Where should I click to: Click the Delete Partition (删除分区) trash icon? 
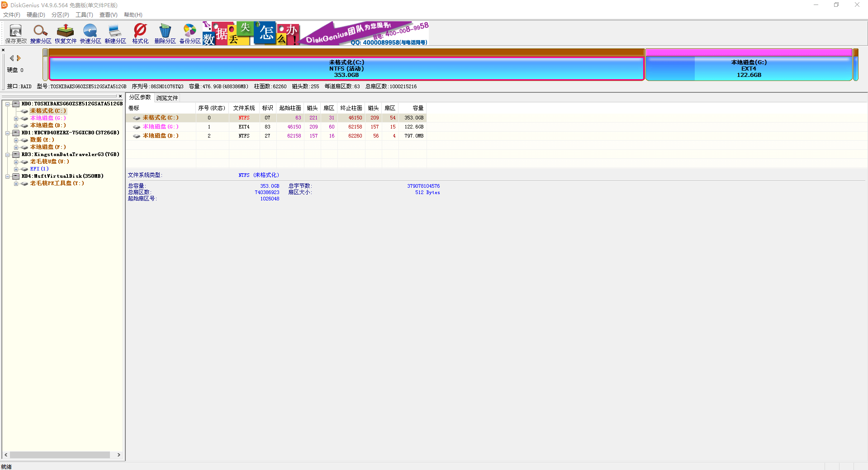165,33
